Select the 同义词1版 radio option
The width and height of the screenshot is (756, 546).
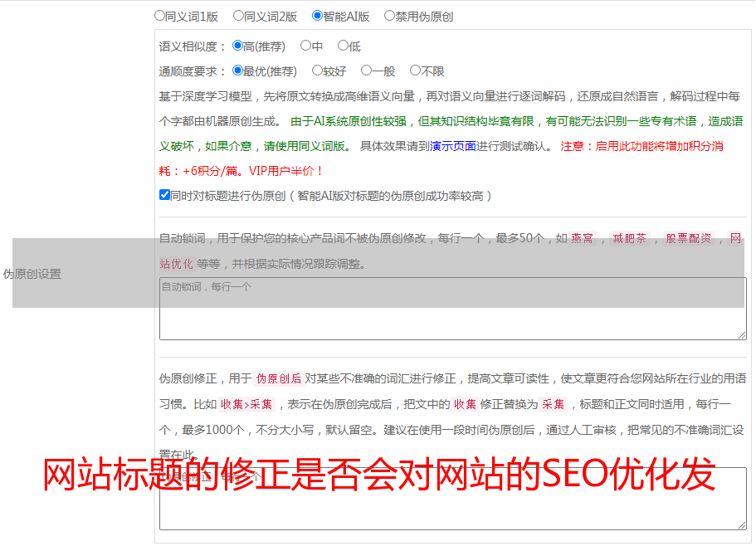pos(159,16)
